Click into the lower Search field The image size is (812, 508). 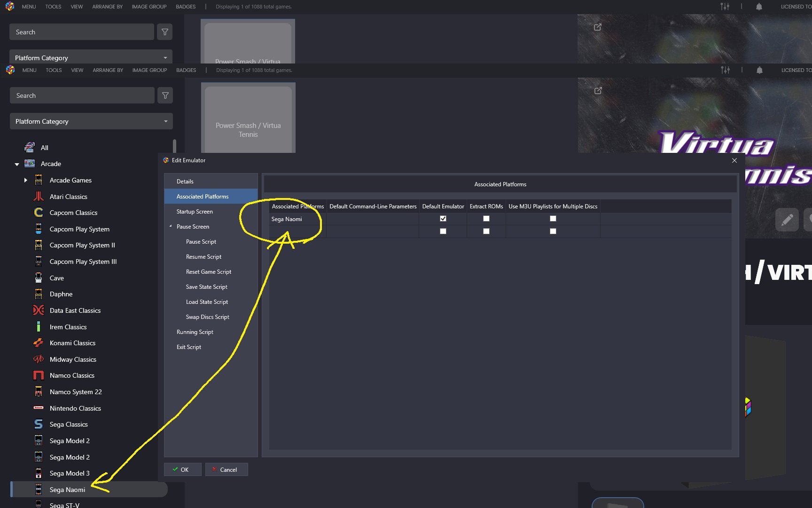coord(82,95)
